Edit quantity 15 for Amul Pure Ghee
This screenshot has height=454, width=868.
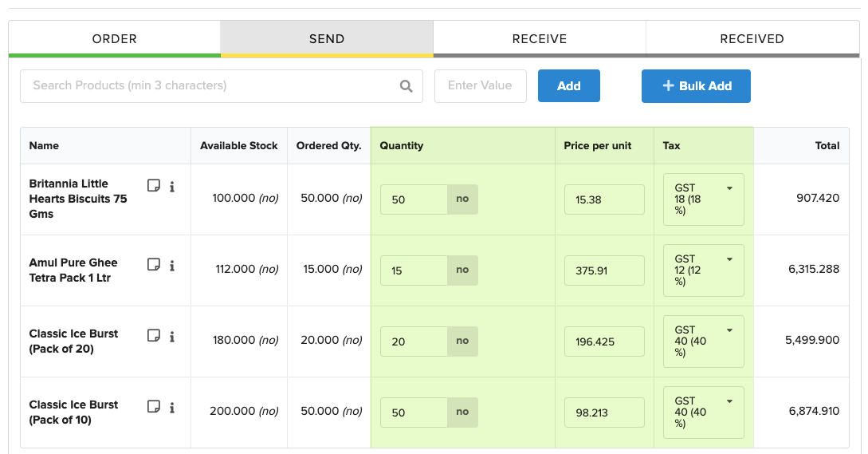tap(414, 270)
